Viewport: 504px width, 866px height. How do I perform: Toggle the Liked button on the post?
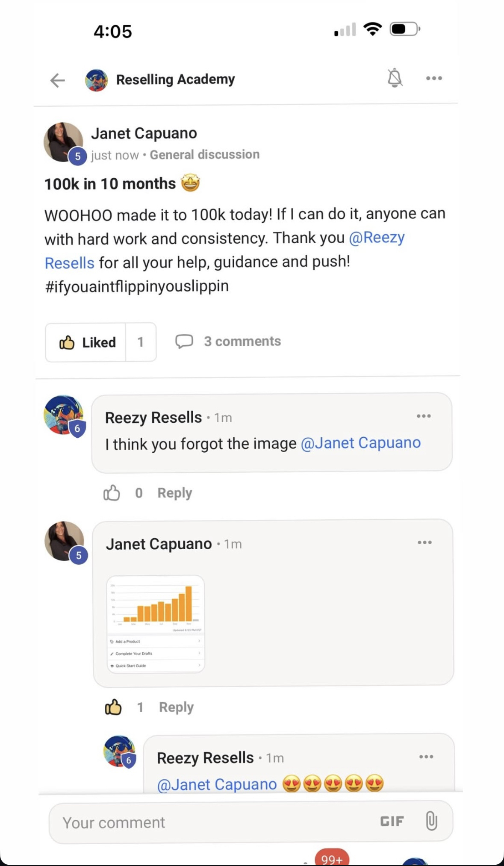[x=87, y=342]
